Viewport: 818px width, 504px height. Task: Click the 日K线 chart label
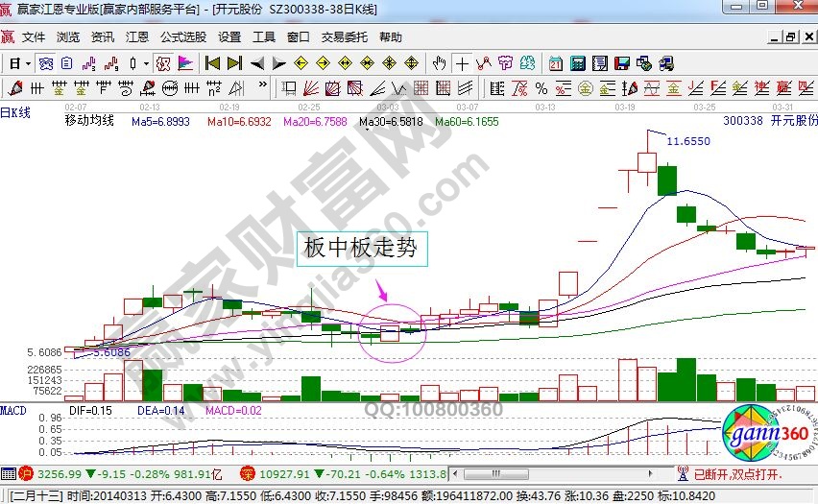coord(15,112)
